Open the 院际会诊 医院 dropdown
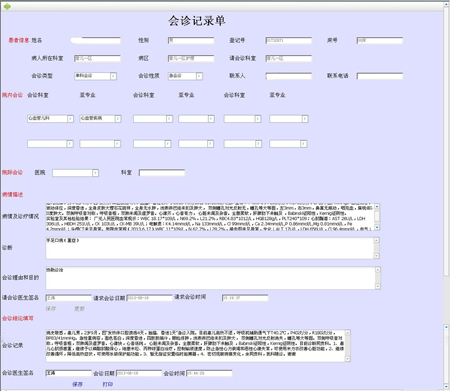 (95, 173)
